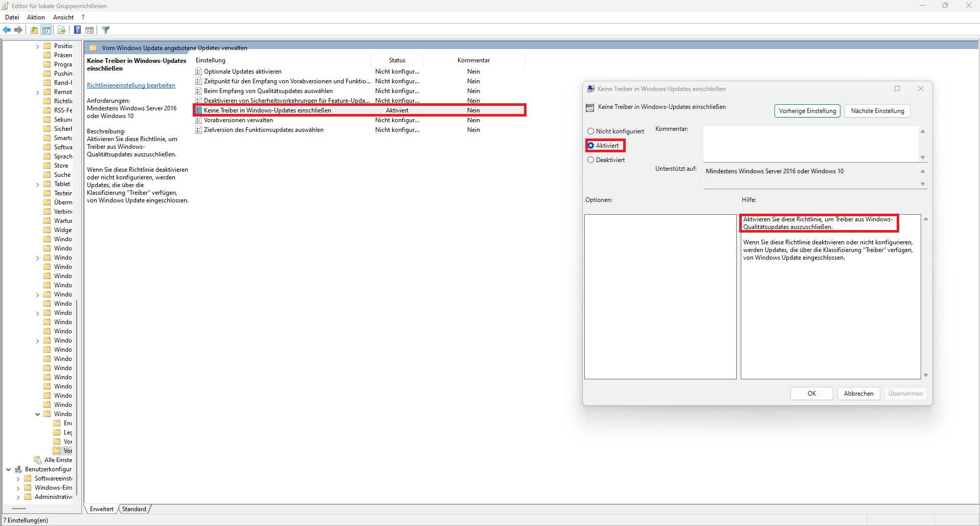Click the Export list toolbar icon
Image resolution: width=980 pixels, height=526 pixels.
[x=61, y=30]
